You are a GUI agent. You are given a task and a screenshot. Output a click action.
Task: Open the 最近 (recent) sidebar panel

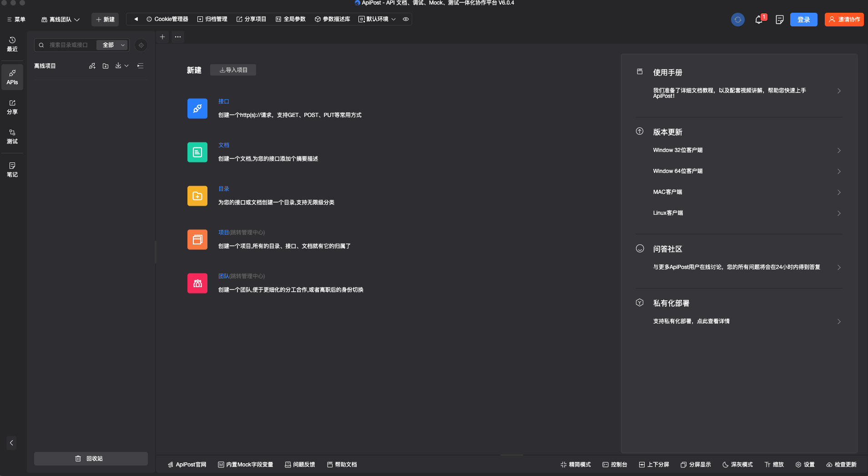[x=12, y=44]
